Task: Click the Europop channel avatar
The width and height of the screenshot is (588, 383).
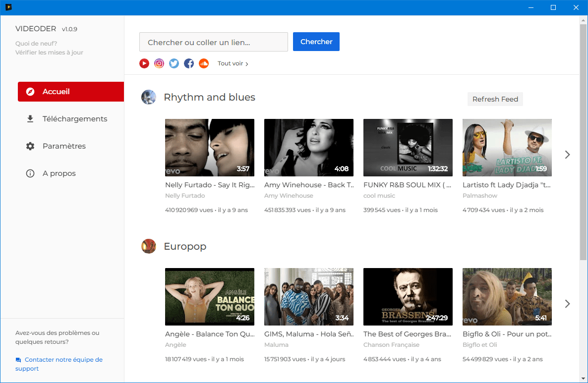Action: (149, 246)
